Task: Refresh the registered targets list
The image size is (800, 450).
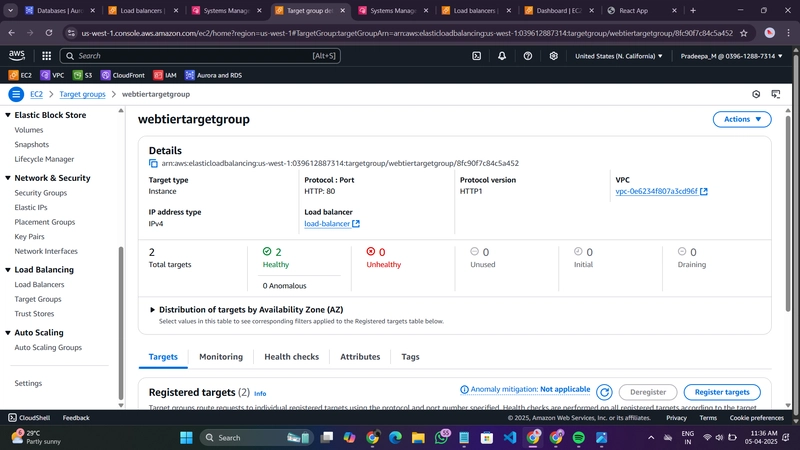Action: (605, 392)
